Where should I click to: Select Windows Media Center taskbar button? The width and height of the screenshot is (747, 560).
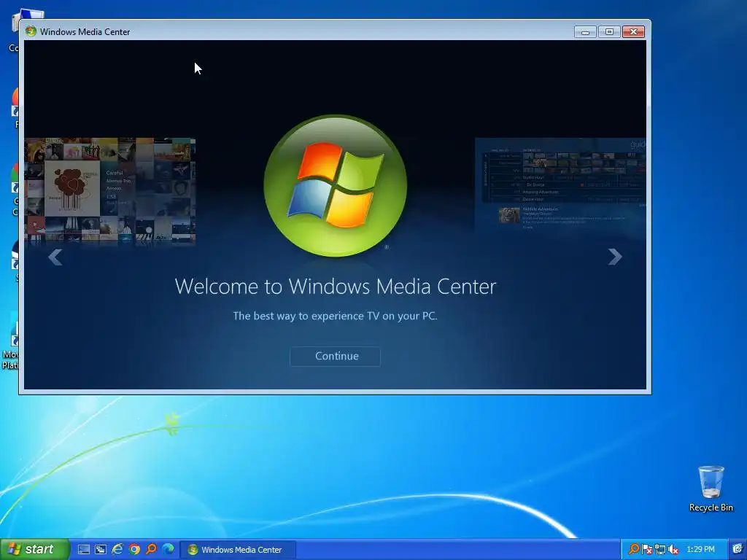pos(239,550)
